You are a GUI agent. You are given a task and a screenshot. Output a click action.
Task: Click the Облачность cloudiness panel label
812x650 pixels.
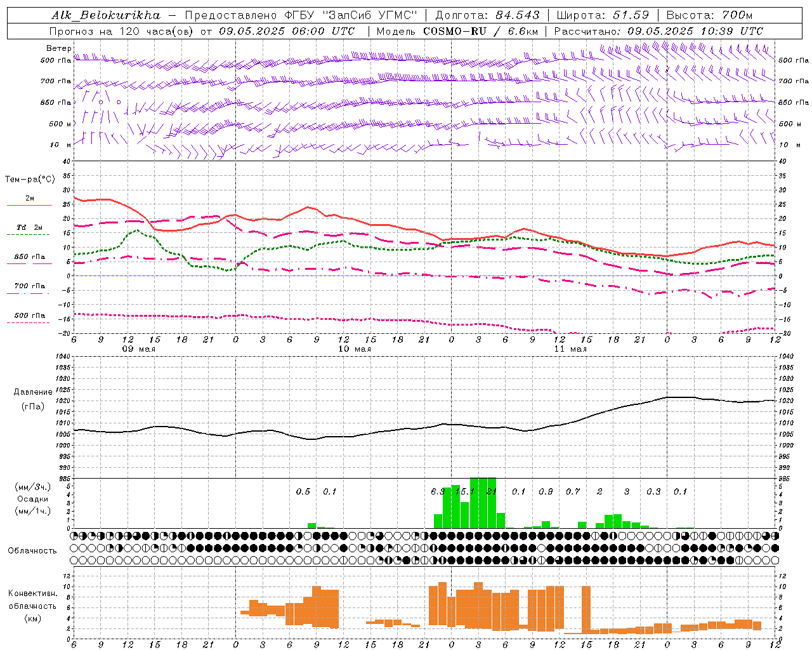[x=32, y=551]
